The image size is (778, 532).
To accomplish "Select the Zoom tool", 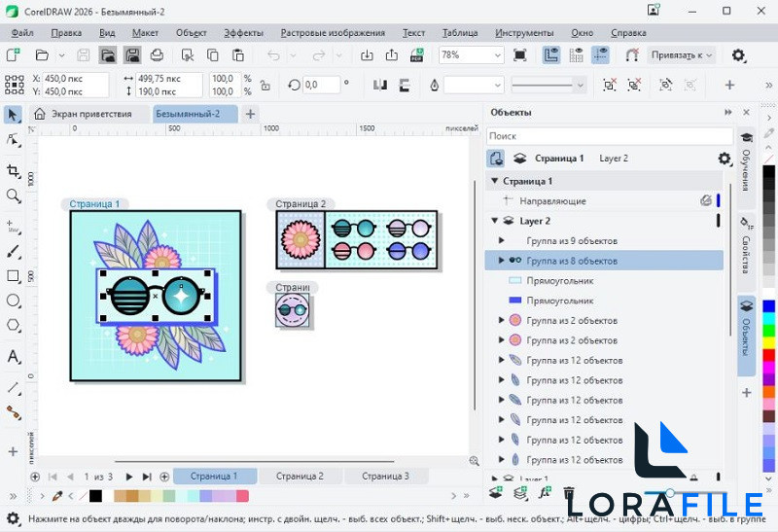I will [x=13, y=195].
